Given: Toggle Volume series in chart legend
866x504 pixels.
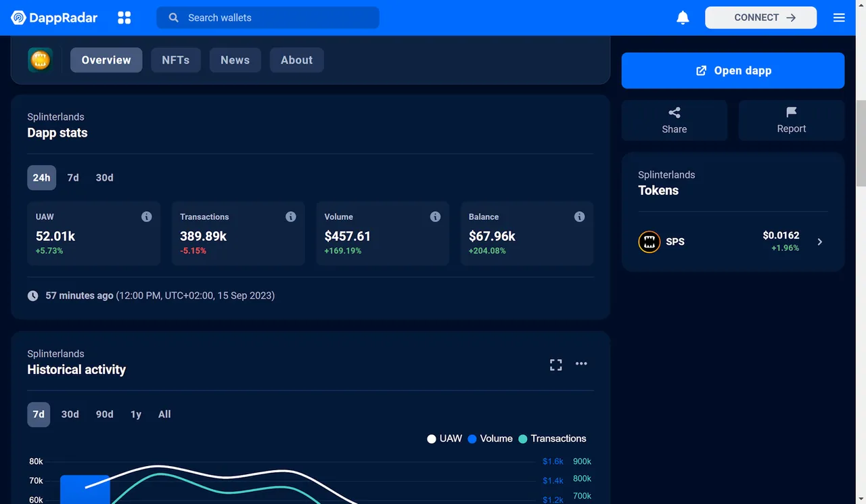Looking at the screenshot, I should [490, 438].
